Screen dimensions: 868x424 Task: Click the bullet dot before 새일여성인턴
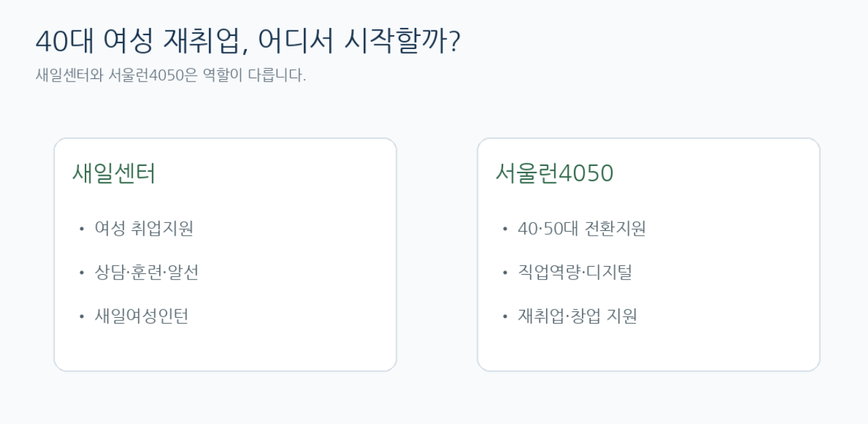pyautogui.click(x=82, y=317)
